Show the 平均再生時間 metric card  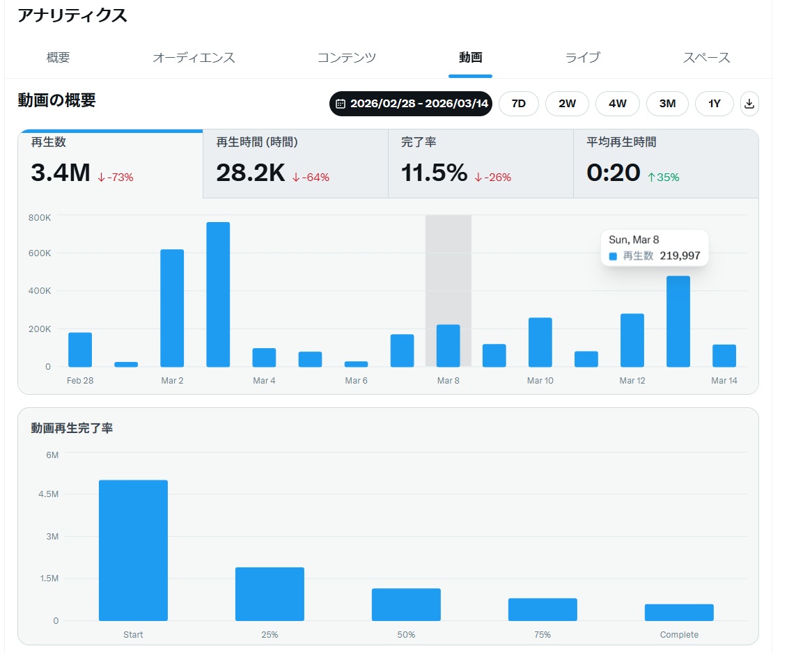coord(665,164)
